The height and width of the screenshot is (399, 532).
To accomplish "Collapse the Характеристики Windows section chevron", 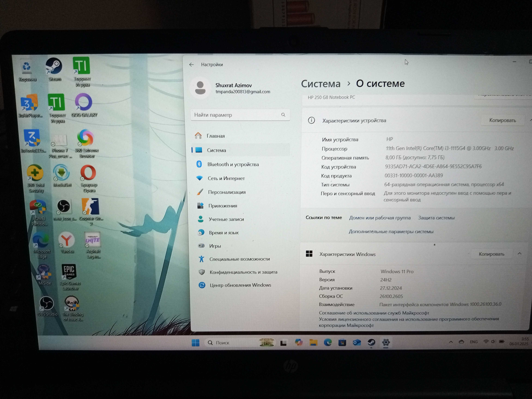I will 520,254.
